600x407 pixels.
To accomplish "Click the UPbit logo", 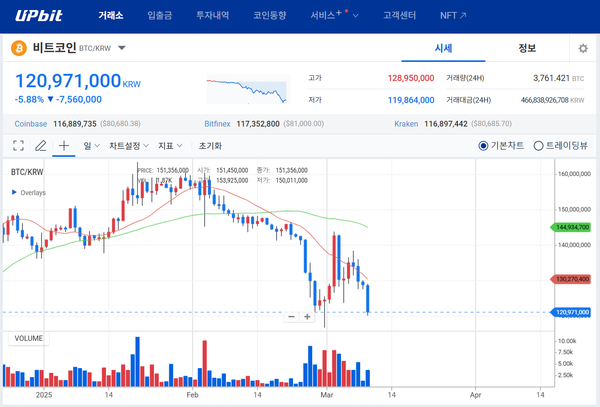I will tap(39, 16).
